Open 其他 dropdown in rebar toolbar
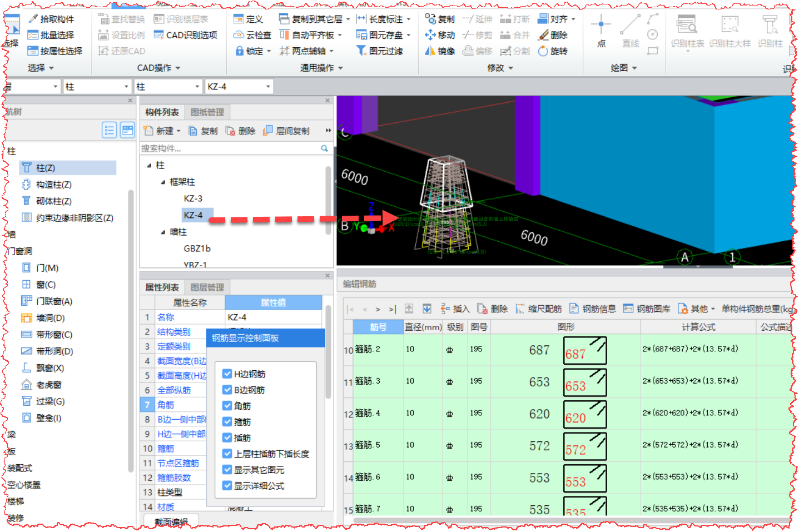This screenshot has height=532, width=799. (697, 309)
